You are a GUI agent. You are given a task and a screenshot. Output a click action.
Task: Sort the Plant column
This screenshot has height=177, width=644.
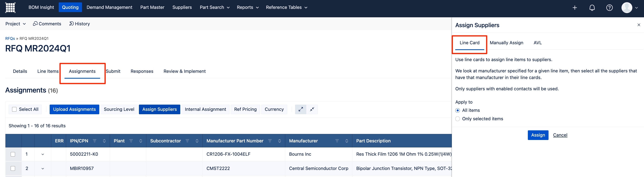coord(141,141)
